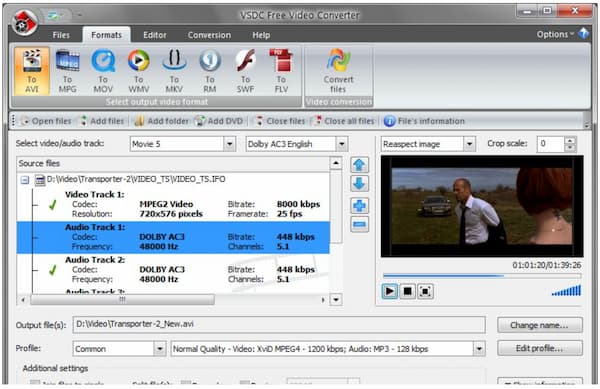Viewport: 600px width, 389px height.
Task: Select To WMV output format
Action: pos(139,71)
